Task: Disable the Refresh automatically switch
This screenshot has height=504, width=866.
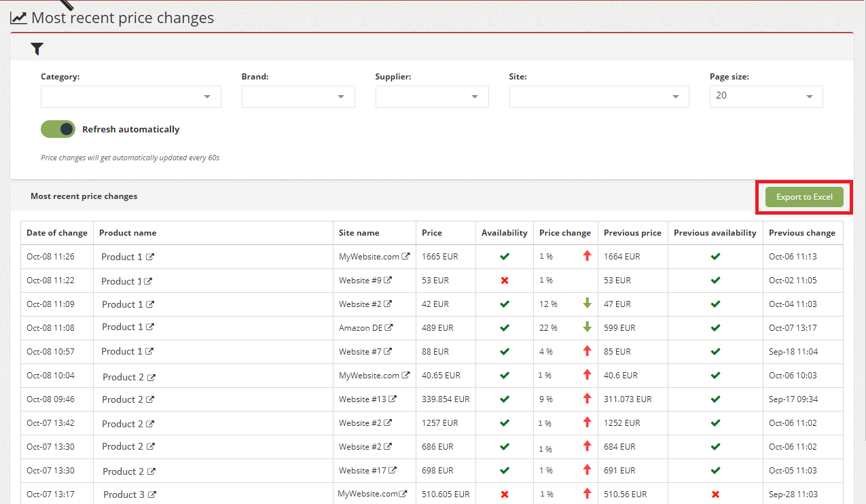Action: click(x=58, y=129)
